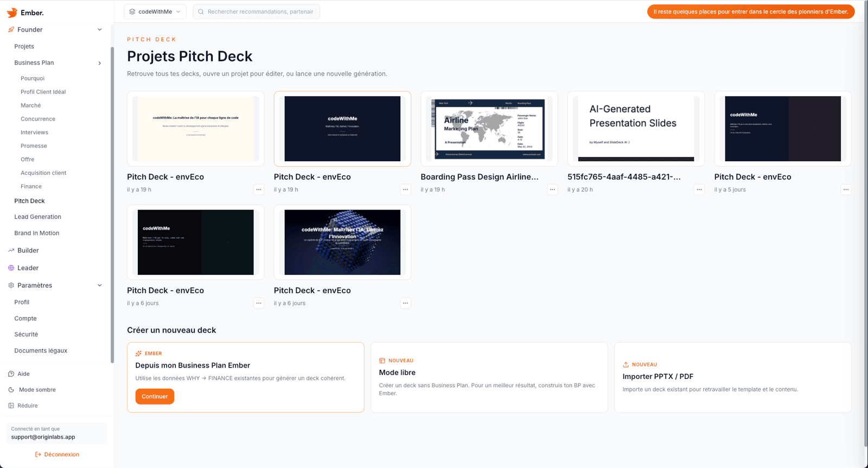Select Acquisition client in Business Plan
The image size is (868, 468).
point(43,173)
